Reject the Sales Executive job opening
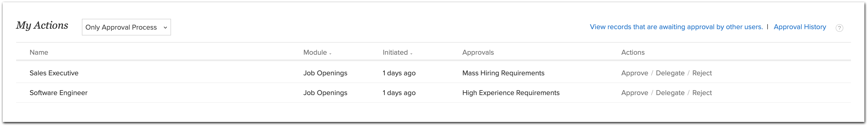This screenshot has width=868, height=126. [702, 73]
